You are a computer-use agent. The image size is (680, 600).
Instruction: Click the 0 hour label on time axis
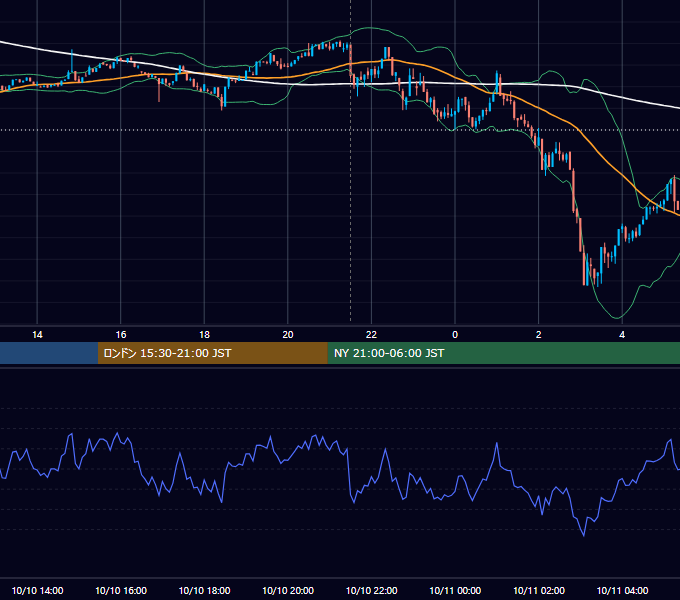click(x=455, y=335)
